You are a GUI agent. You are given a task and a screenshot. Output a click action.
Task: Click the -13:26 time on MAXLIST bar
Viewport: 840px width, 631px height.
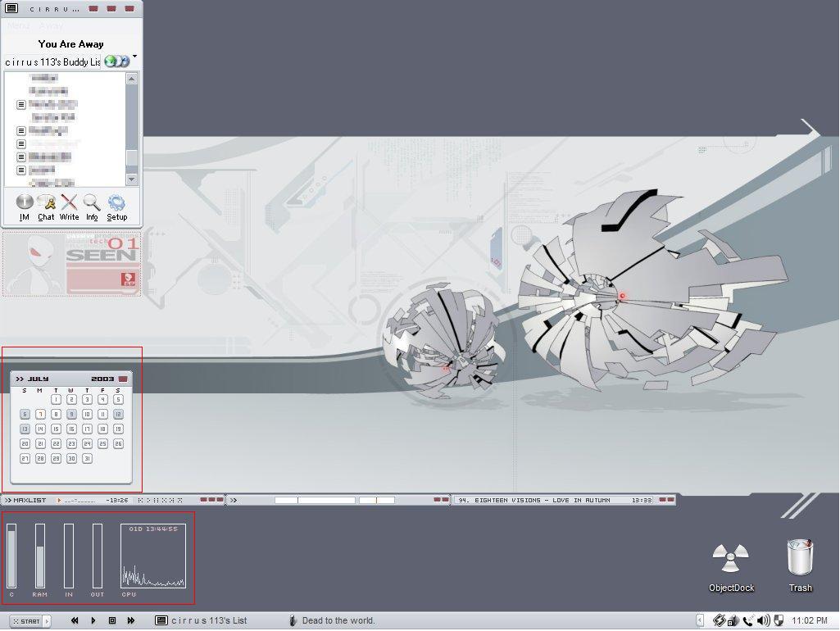(117, 501)
